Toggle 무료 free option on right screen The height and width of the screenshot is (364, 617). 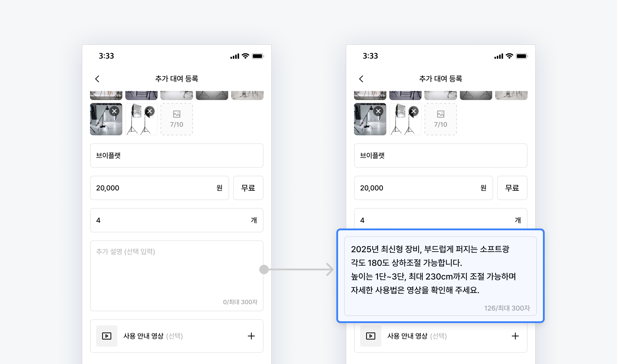point(512,188)
